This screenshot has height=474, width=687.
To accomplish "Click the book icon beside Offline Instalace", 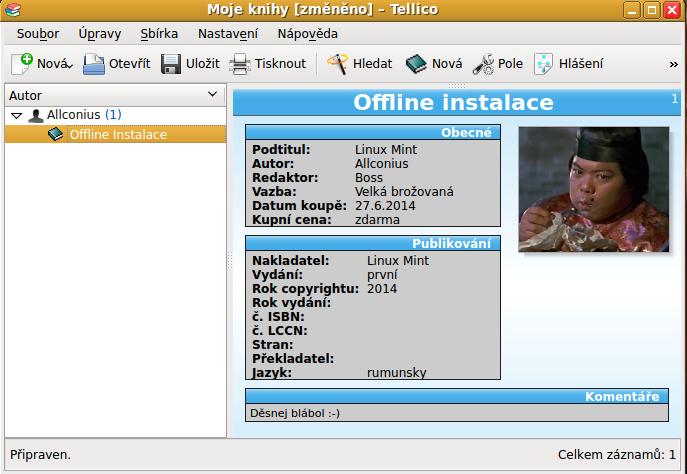I will pyautogui.click(x=56, y=134).
